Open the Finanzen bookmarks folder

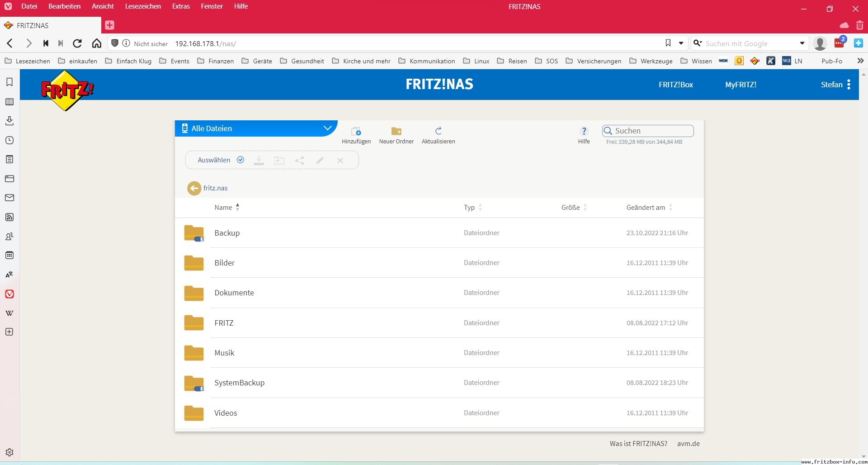coord(216,61)
